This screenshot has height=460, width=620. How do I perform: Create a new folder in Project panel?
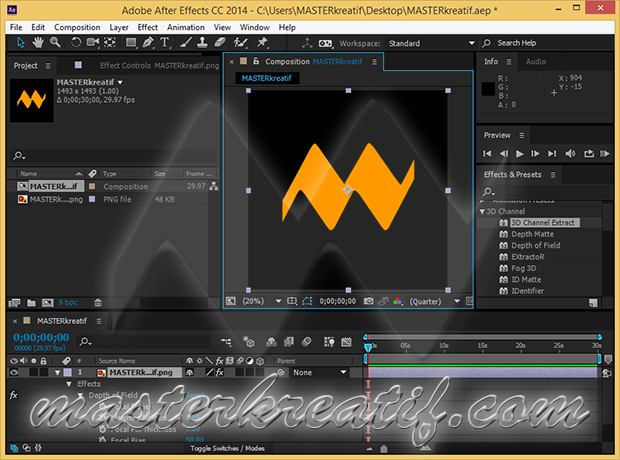(x=31, y=303)
